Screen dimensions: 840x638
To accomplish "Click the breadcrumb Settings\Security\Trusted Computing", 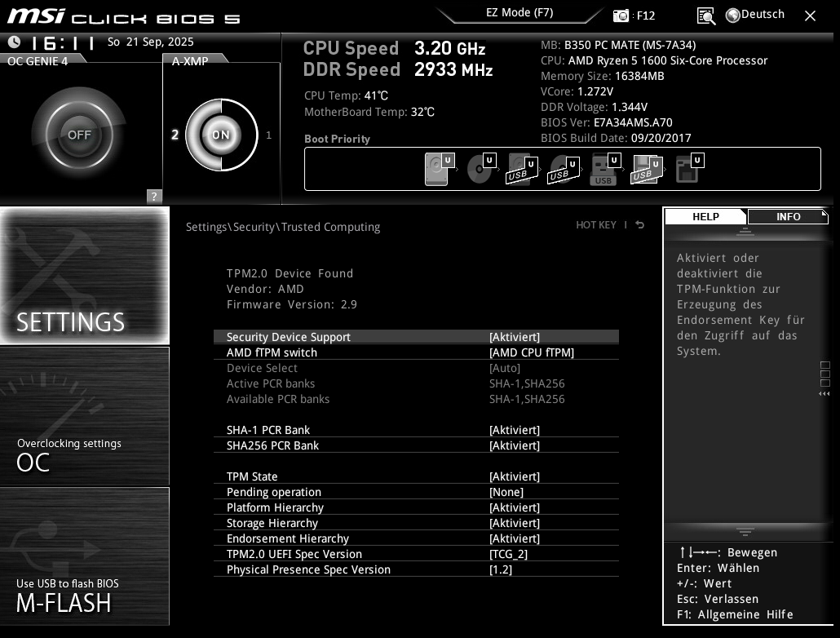I will 283,227.
